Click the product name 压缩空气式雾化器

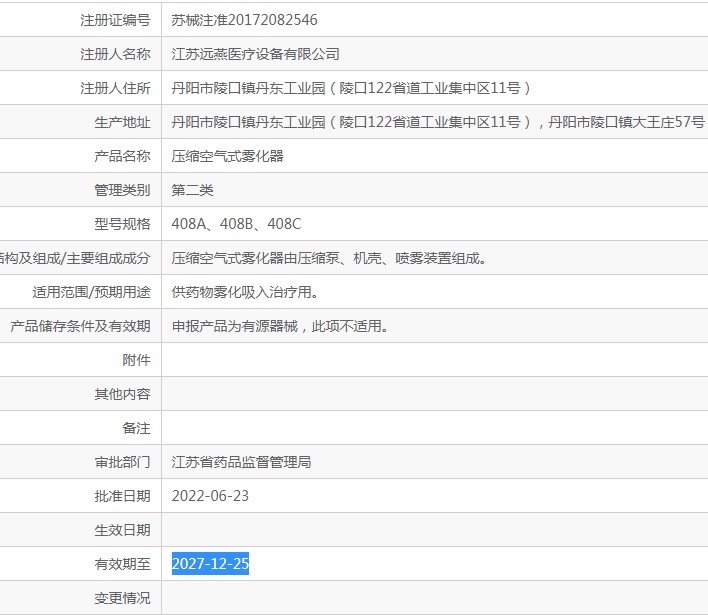coord(227,156)
